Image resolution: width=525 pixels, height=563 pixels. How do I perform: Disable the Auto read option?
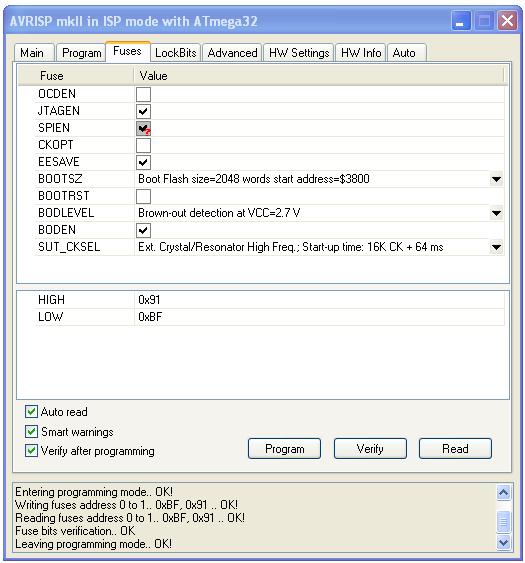31,411
